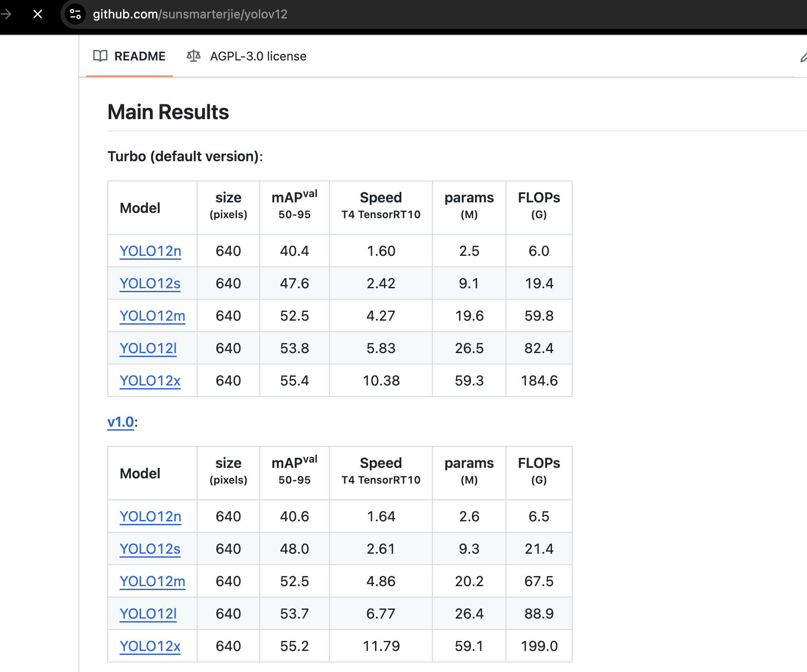807x672 pixels.
Task: Click speed value 1.64
Action: (381, 516)
